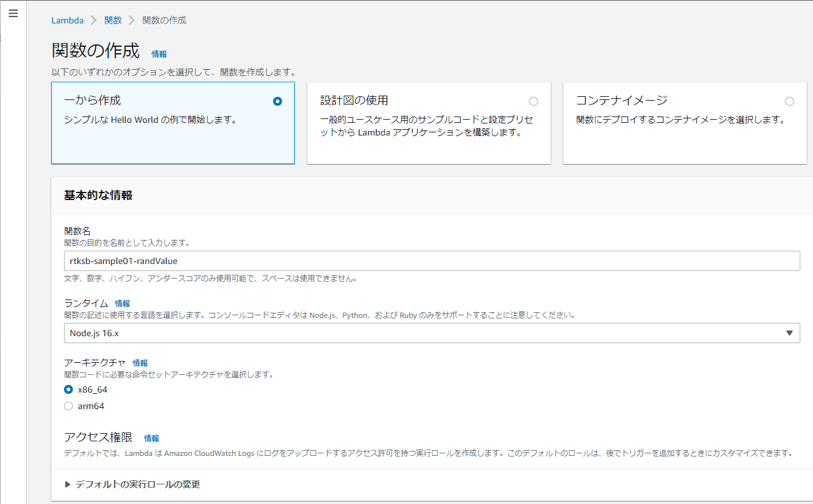Click the 関数の作成 page title

point(96,51)
